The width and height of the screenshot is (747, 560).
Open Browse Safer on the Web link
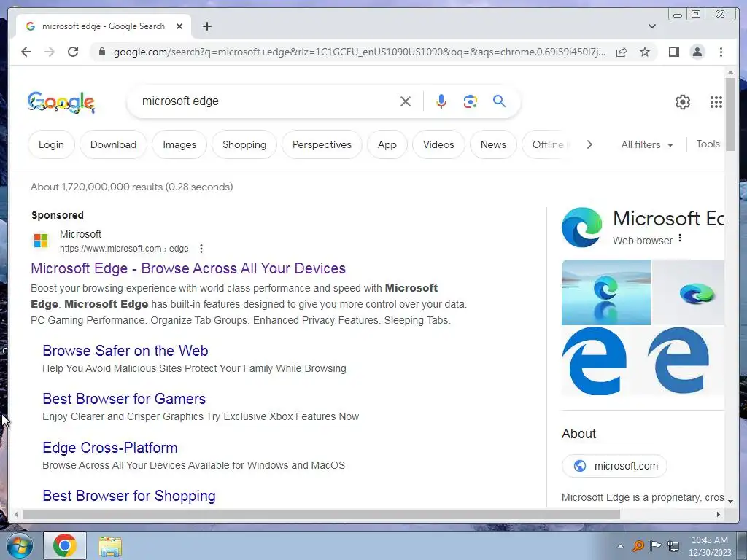click(125, 351)
